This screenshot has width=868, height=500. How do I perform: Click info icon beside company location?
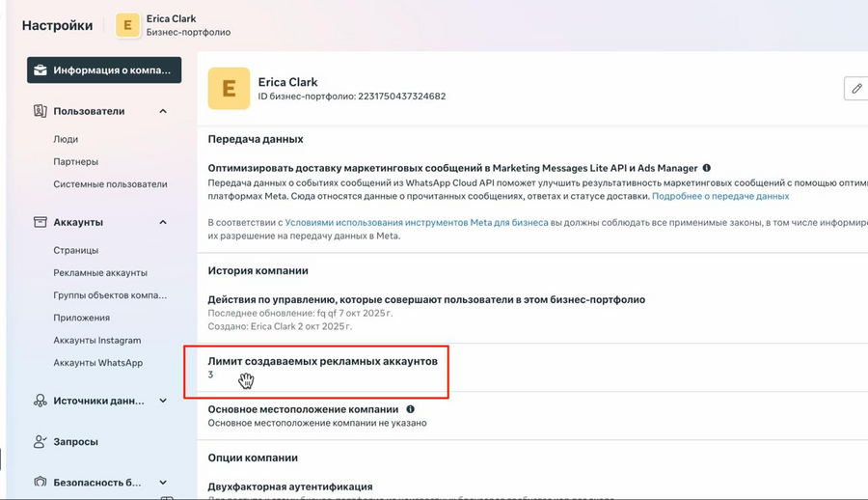tap(411, 409)
